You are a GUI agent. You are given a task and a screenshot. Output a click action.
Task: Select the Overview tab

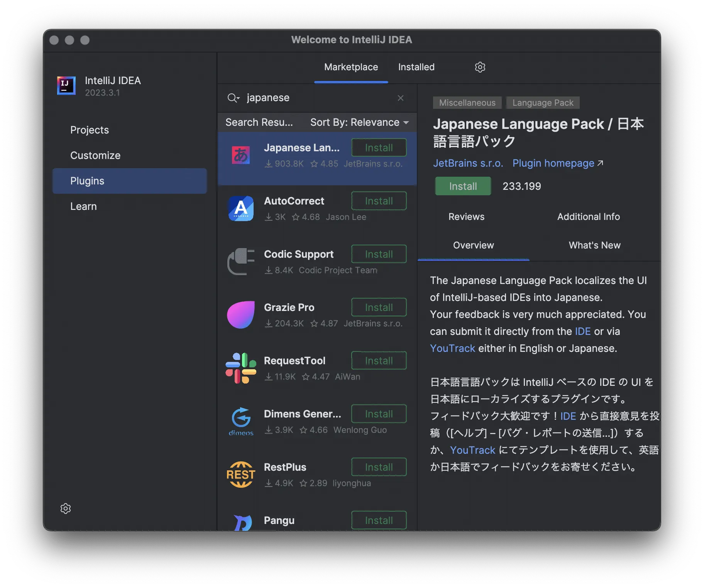tap(473, 245)
